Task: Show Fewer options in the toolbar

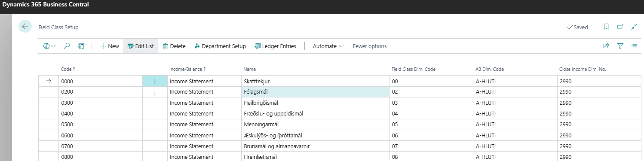Action: pyautogui.click(x=370, y=46)
